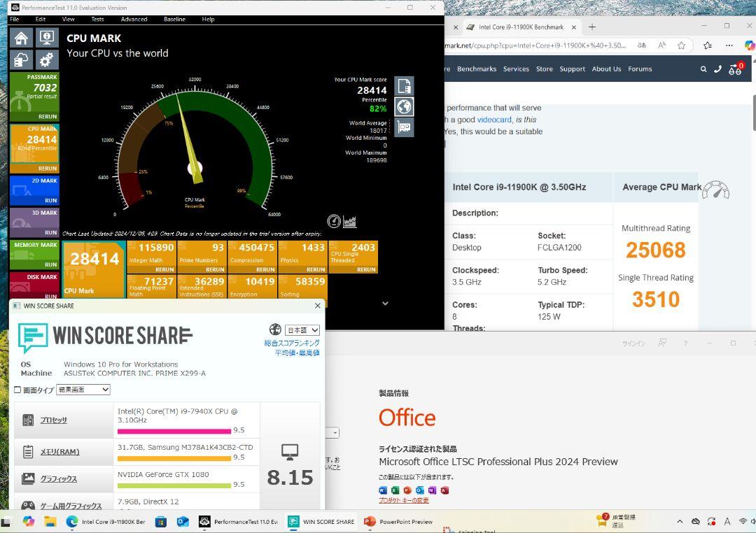The height and width of the screenshot is (533, 756).
Task: Open Forums on PassMark site navigation
Action: tap(640, 69)
